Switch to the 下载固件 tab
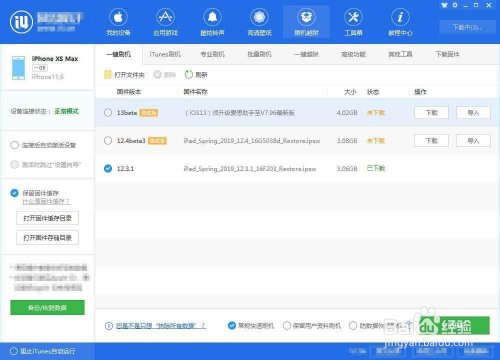 (447, 54)
